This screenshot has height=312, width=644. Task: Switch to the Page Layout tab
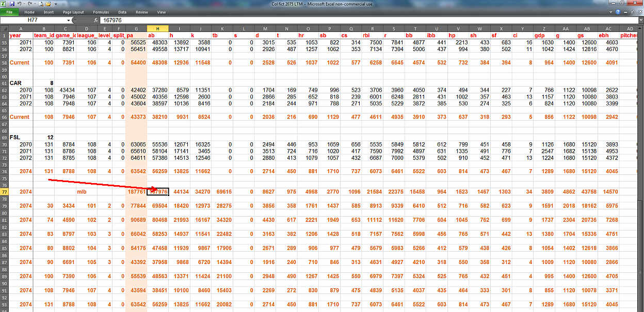coord(73,12)
